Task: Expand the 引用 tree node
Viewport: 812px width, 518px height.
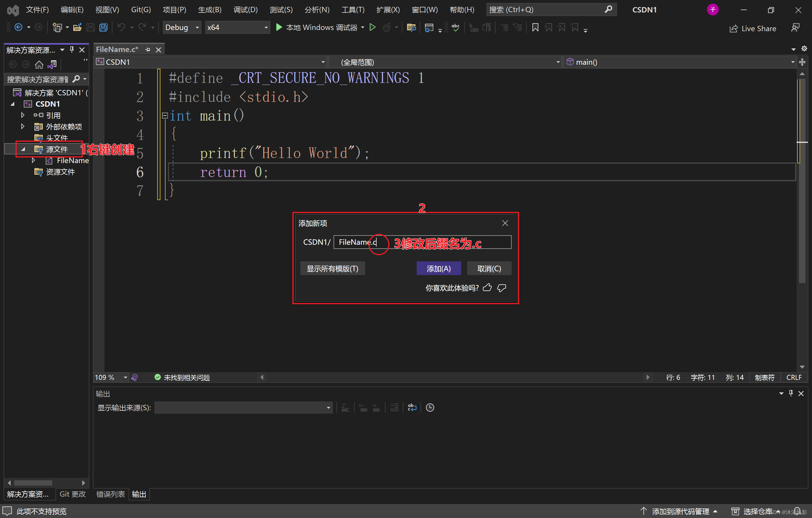Action: point(23,116)
